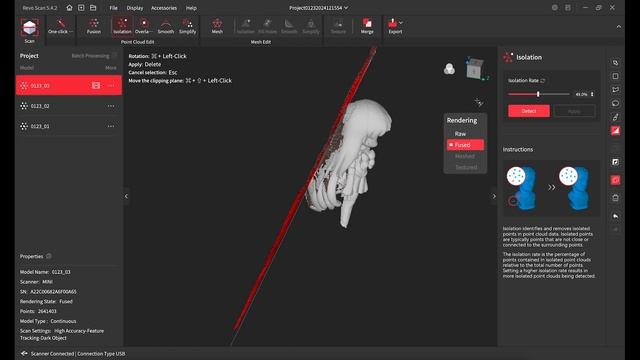Click the Isolation Rate percentage field
The height and width of the screenshot is (360, 640).
click(x=581, y=94)
